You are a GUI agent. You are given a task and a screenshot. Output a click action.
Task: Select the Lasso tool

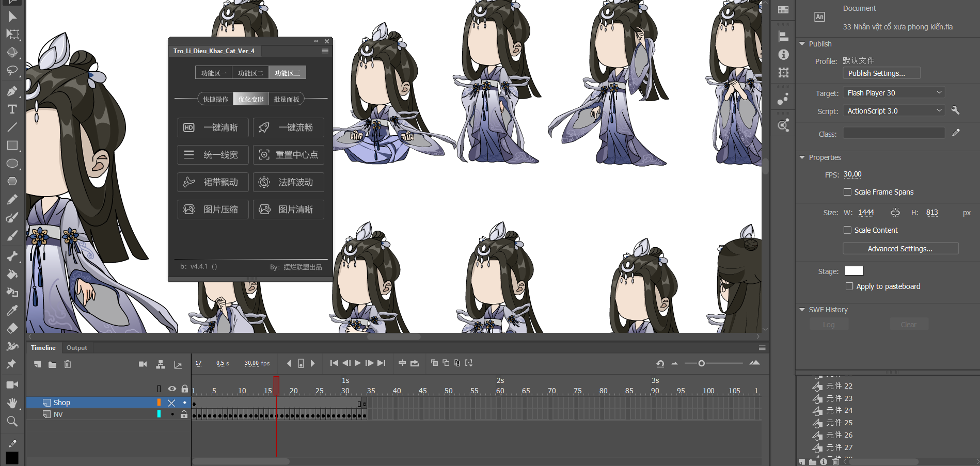[12, 70]
